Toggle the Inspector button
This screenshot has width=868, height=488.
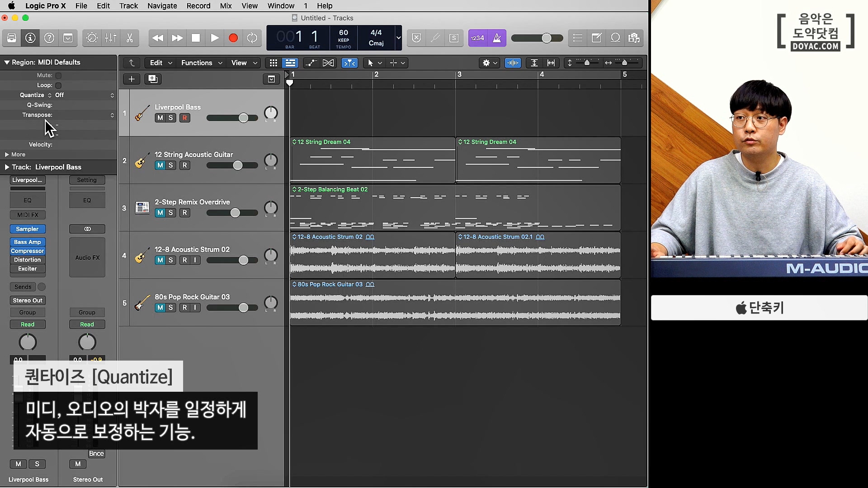(x=30, y=38)
